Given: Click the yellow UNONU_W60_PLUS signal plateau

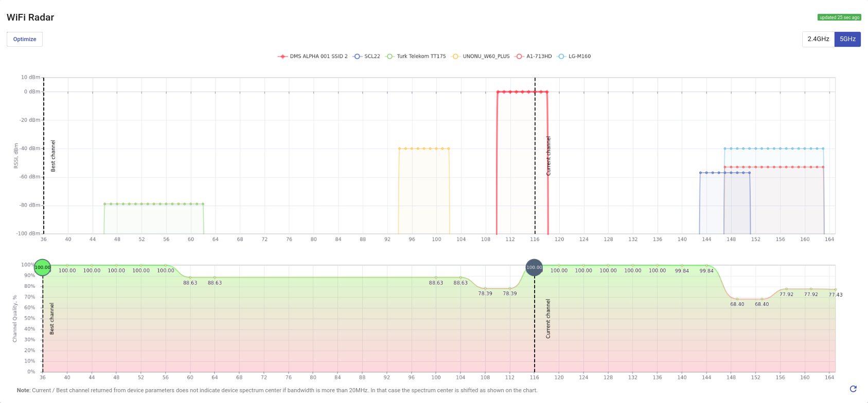Looking at the screenshot, I should pyautogui.click(x=424, y=149).
